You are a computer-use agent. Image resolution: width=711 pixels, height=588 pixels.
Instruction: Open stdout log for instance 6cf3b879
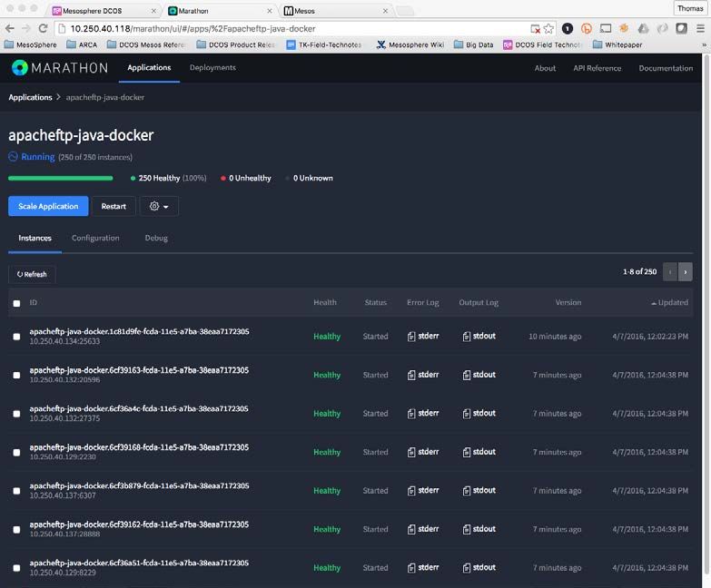point(479,490)
